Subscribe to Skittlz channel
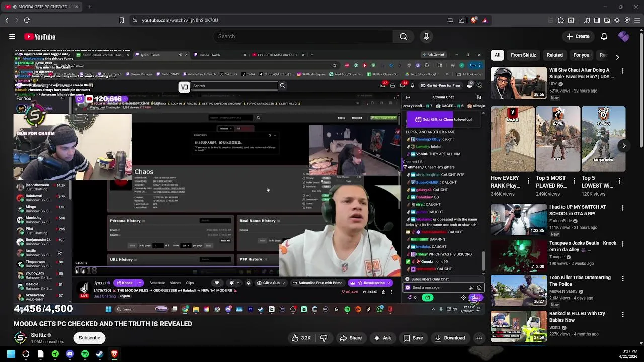 coord(89,338)
